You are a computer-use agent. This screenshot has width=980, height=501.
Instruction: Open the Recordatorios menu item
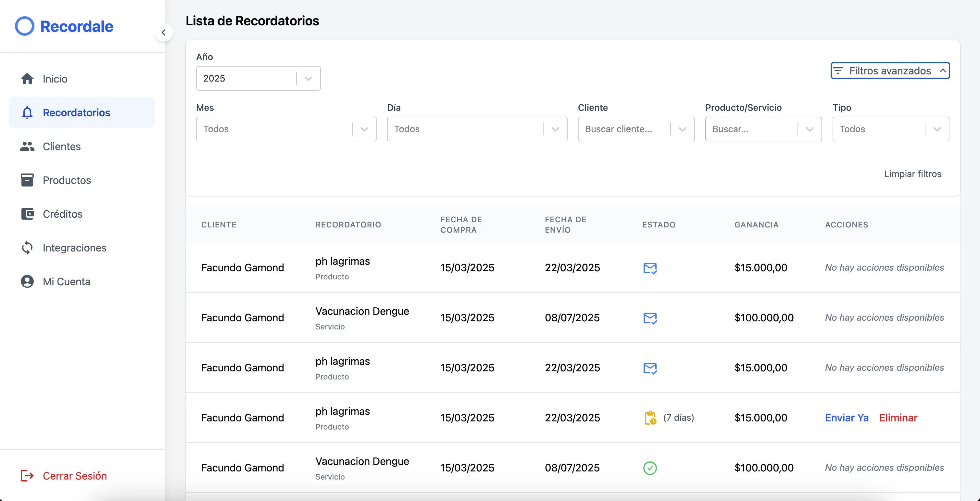pyautogui.click(x=76, y=113)
